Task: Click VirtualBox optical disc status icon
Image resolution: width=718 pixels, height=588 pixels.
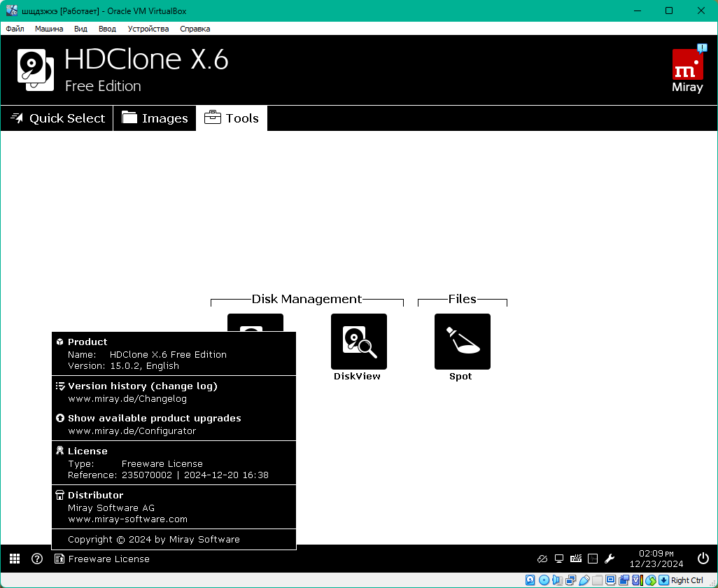Action: (x=544, y=580)
